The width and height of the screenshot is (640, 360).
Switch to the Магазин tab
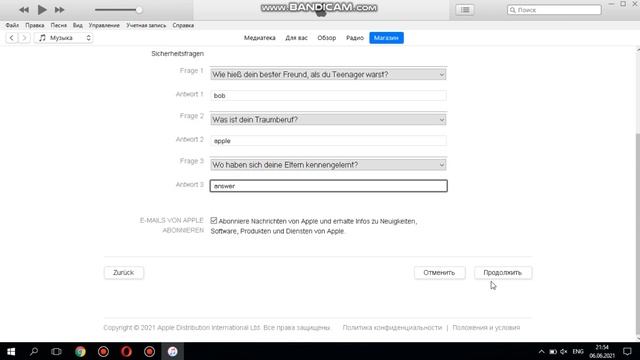click(x=386, y=38)
